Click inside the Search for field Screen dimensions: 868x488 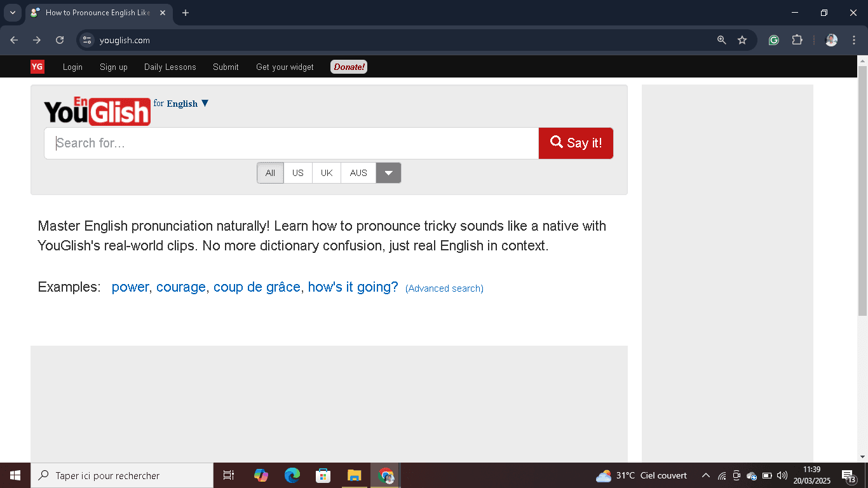pyautogui.click(x=254, y=143)
